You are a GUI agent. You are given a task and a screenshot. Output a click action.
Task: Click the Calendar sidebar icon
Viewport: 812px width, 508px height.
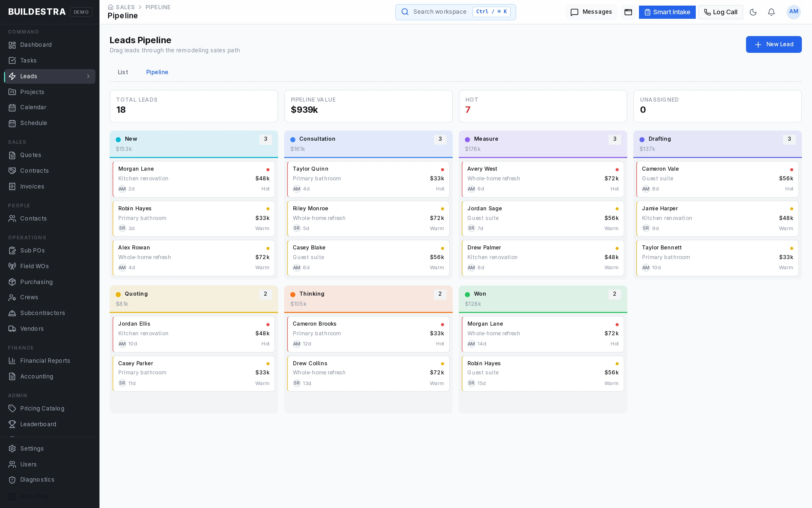(x=12, y=107)
